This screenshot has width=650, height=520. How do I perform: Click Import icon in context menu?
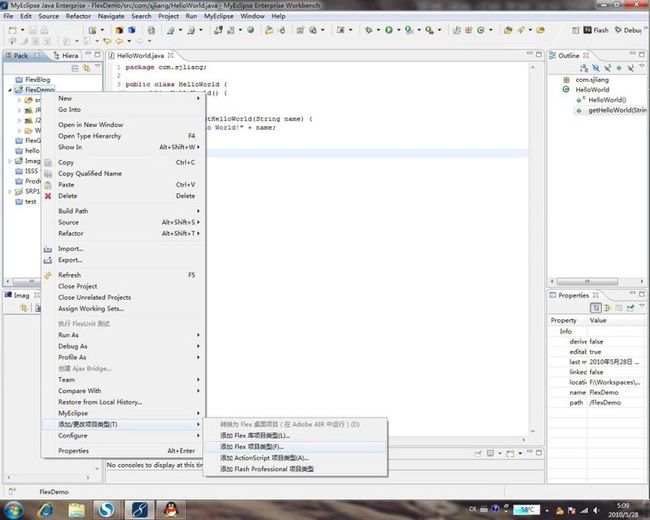[48, 249]
